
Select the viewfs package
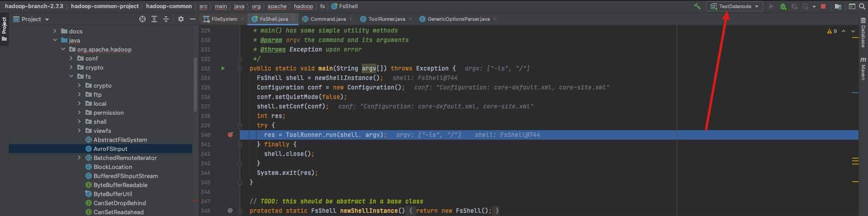click(102, 131)
